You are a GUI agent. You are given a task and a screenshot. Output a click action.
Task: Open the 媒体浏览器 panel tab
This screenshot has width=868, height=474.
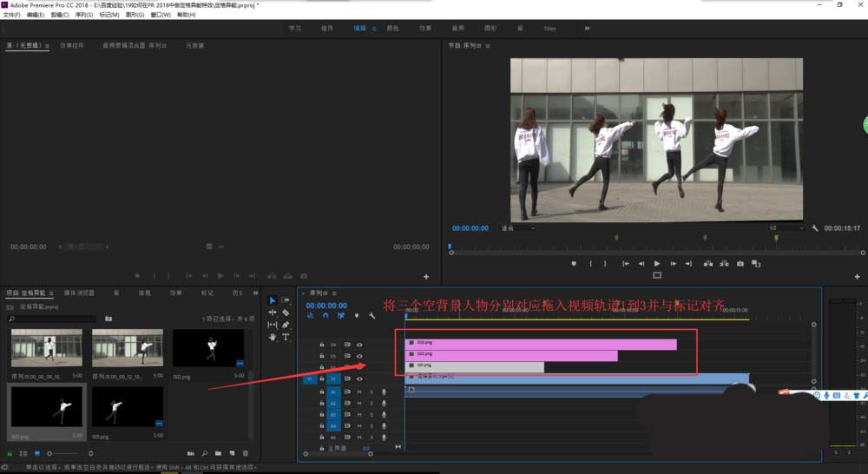click(80, 293)
